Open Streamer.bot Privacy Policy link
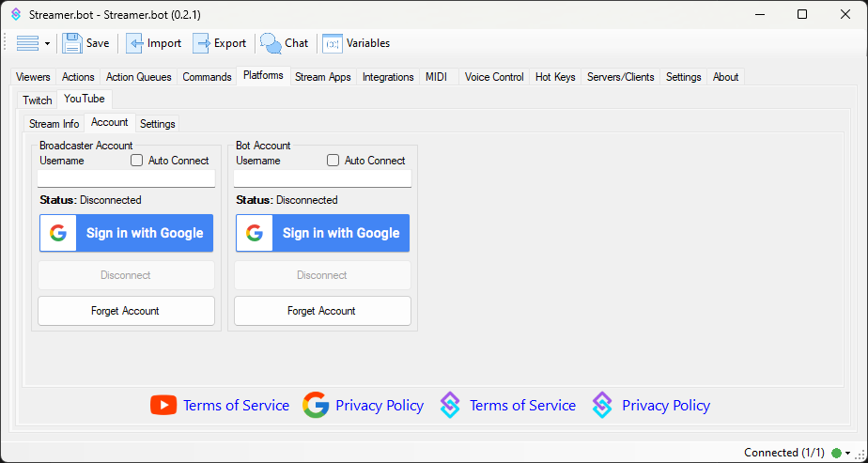The width and height of the screenshot is (868, 463). pyautogui.click(x=665, y=405)
